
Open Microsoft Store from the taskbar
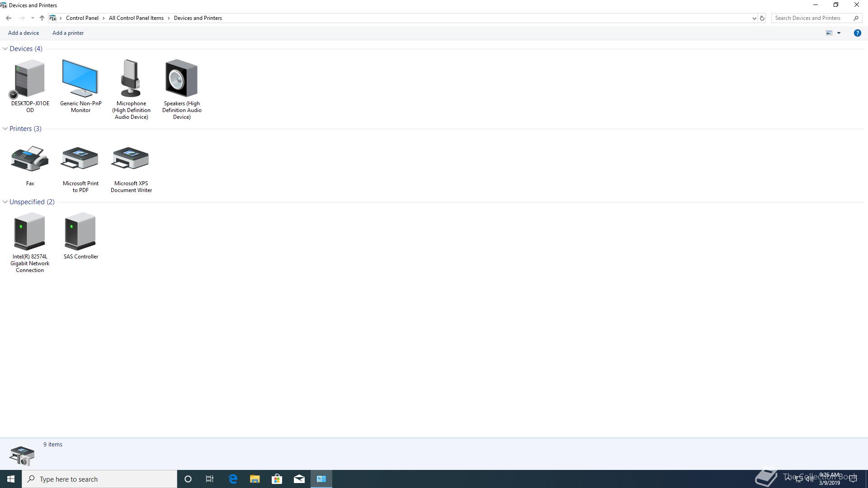tap(277, 479)
